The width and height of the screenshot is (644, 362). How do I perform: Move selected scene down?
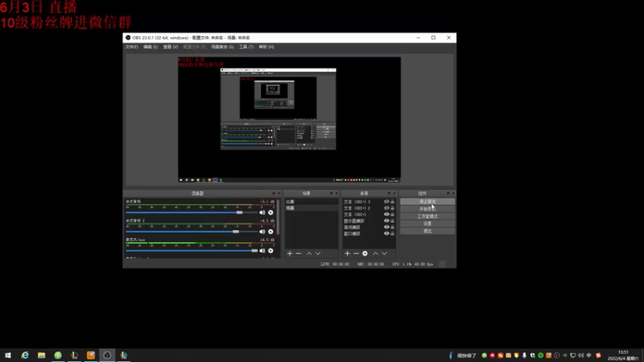tap(318, 253)
